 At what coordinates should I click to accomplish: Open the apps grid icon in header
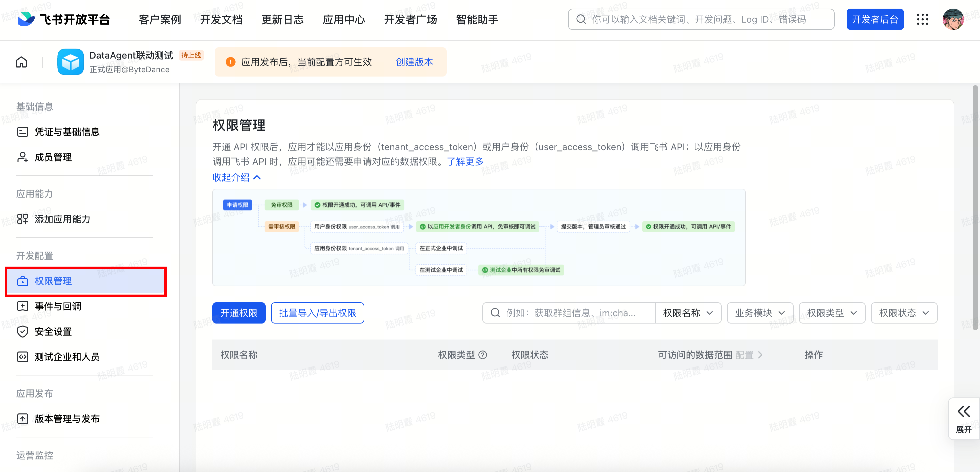[x=922, y=19]
